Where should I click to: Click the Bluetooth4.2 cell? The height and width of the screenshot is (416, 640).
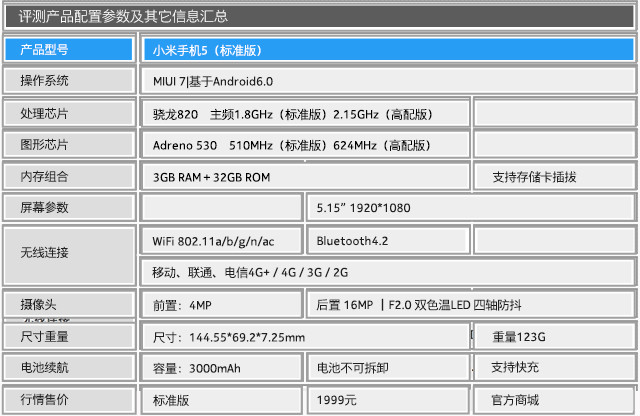387,241
